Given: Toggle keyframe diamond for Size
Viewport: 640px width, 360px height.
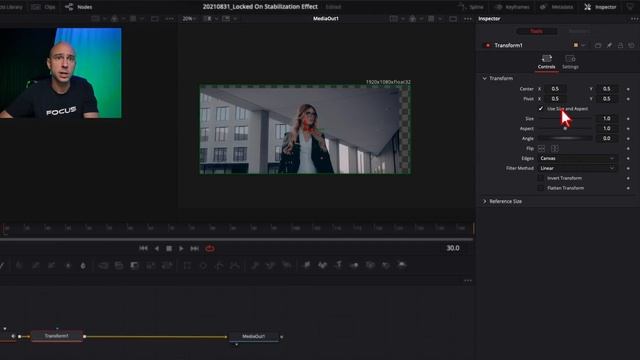Looking at the screenshot, I should [628, 119].
